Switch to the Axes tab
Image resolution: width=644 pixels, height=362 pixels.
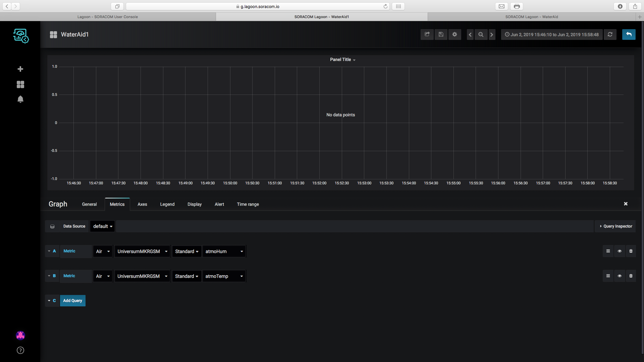click(142, 204)
